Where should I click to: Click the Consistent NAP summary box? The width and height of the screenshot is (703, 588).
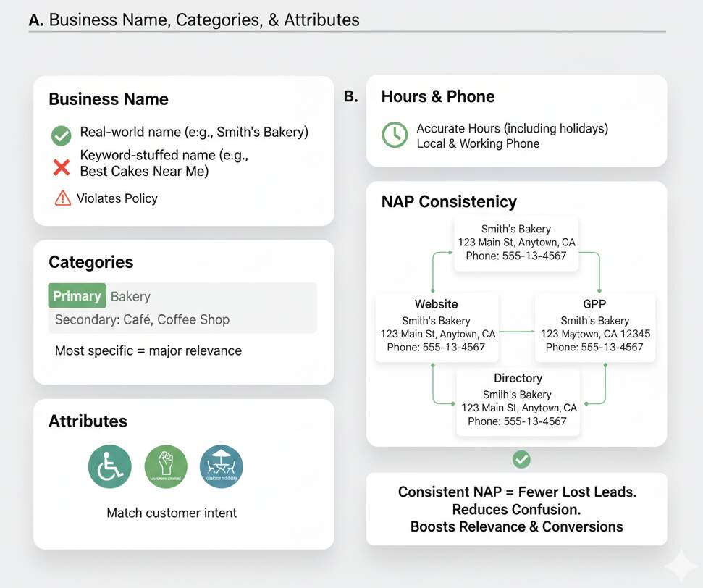coord(516,509)
